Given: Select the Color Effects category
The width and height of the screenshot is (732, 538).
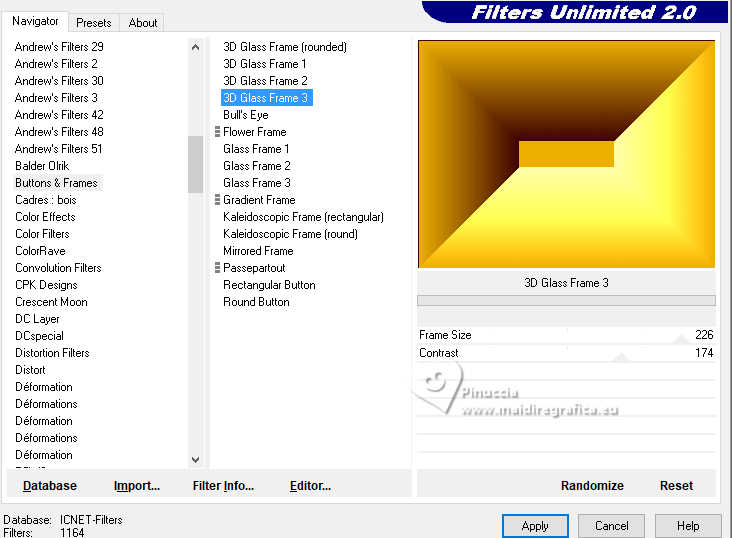Looking at the screenshot, I should 45,217.
